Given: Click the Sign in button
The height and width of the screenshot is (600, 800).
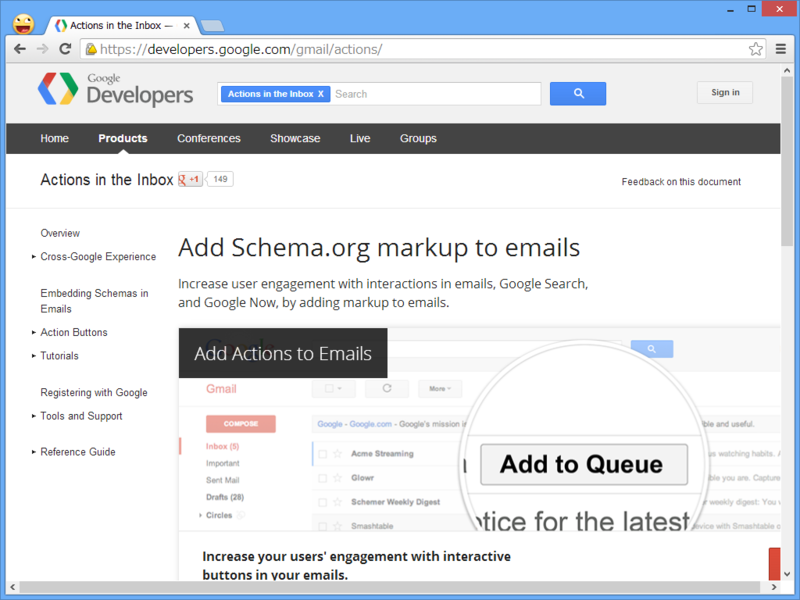Looking at the screenshot, I should click(725, 92).
